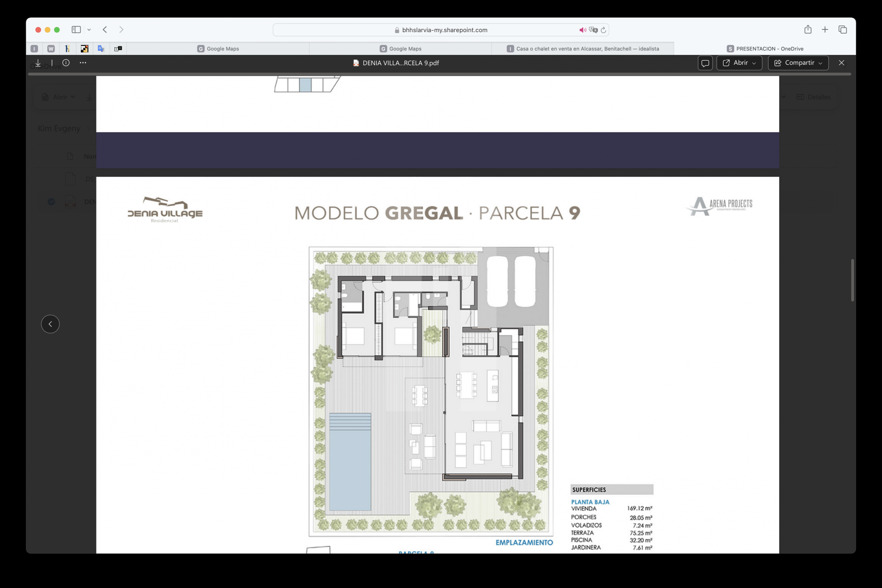Open the last pinned tab icon
Screen dimensions: 882x588
click(118, 49)
